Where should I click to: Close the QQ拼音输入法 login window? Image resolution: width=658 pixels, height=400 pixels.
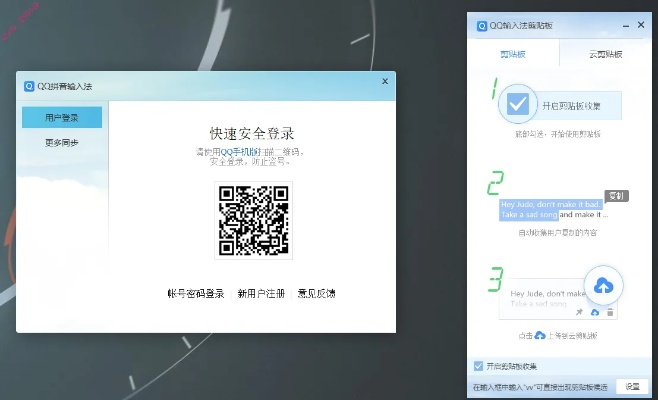pyautogui.click(x=385, y=82)
